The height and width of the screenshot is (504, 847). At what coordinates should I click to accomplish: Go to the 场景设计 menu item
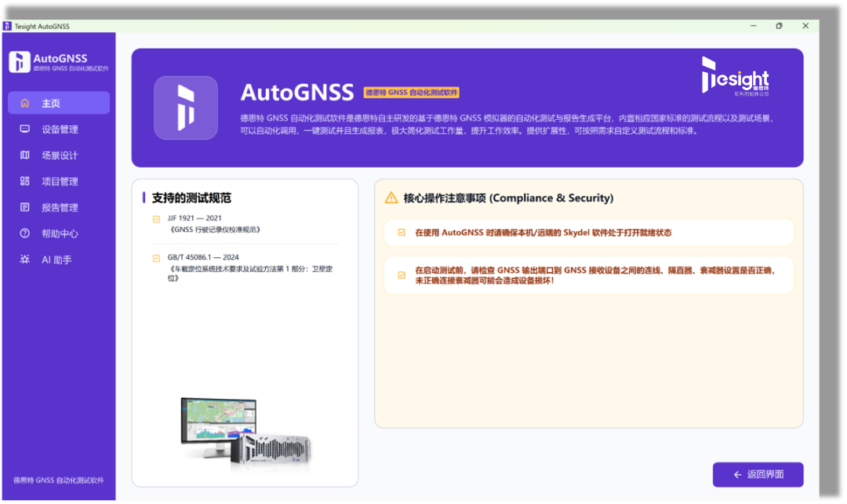coord(59,155)
